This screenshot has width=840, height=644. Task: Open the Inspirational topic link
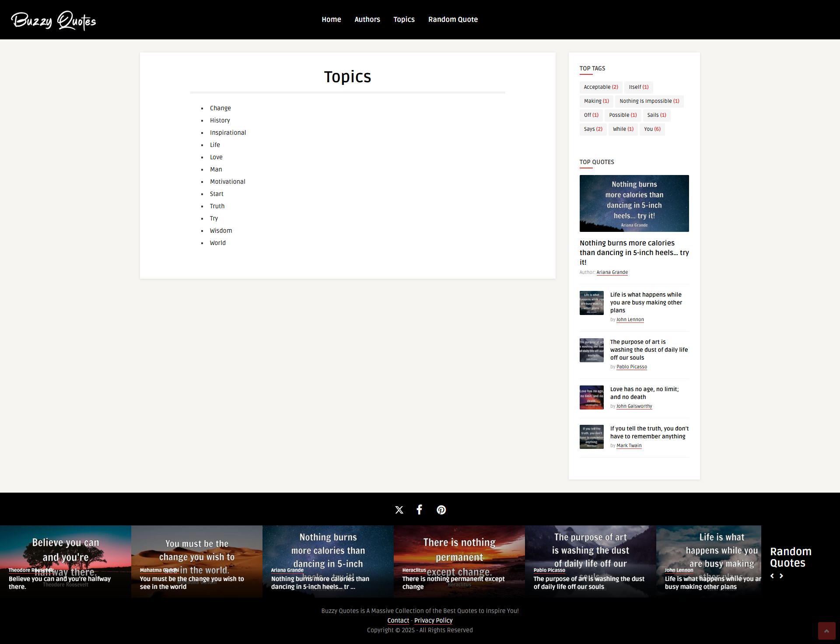click(x=227, y=133)
